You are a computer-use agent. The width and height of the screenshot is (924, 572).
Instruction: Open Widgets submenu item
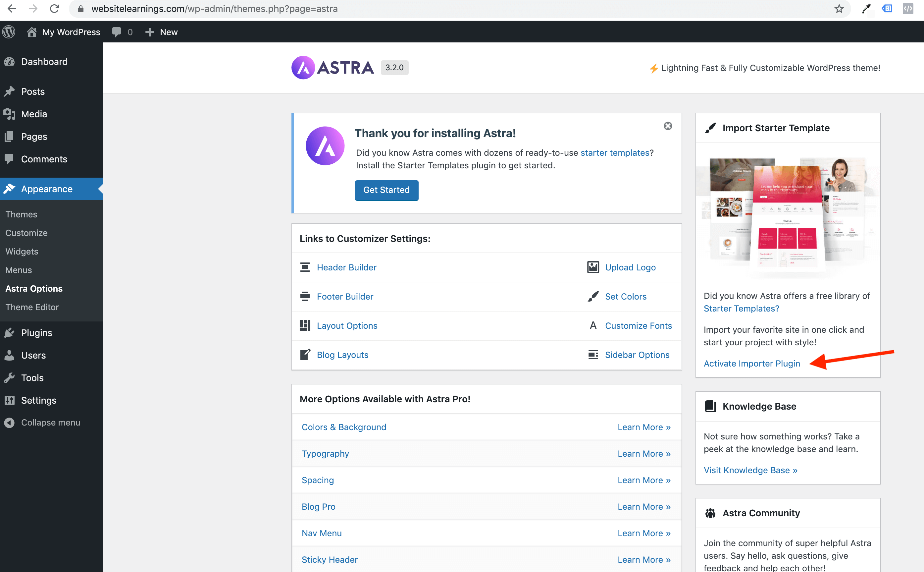[22, 252]
